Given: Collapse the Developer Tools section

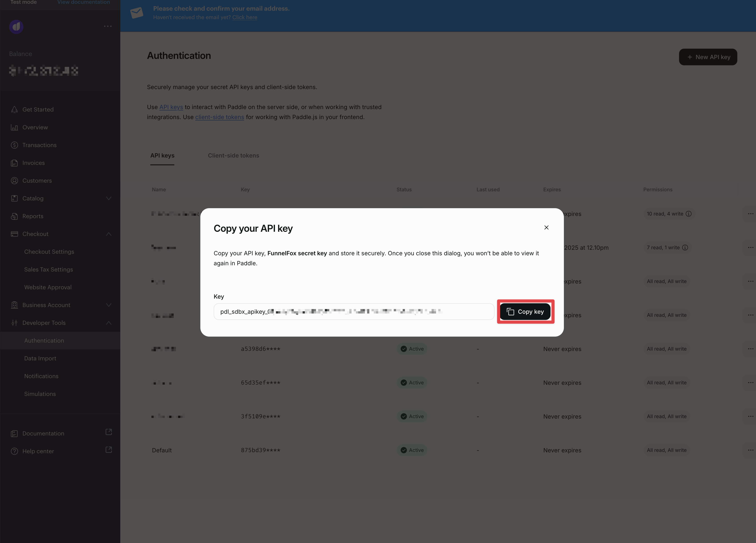Looking at the screenshot, I should (109, 323).
